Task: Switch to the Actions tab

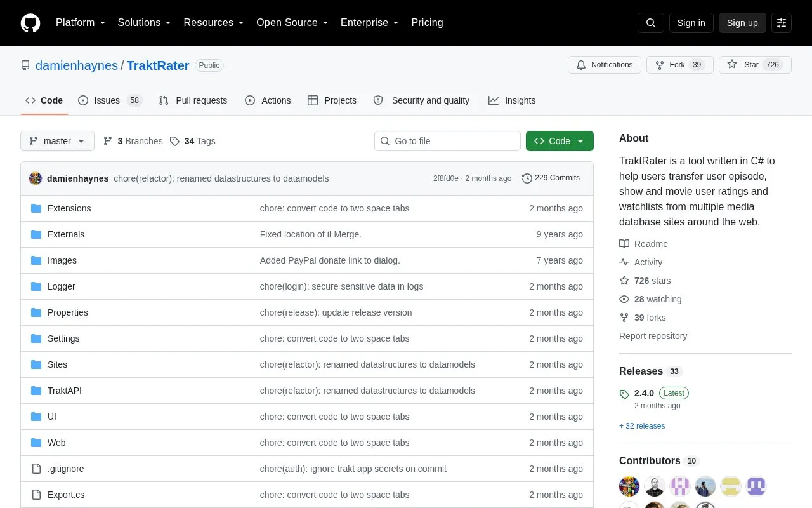Action: [268, 100]
